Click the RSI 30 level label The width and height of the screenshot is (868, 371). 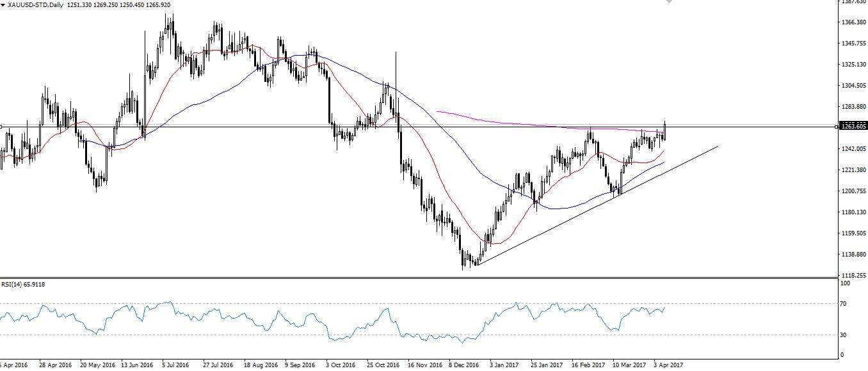coord(844,335)
